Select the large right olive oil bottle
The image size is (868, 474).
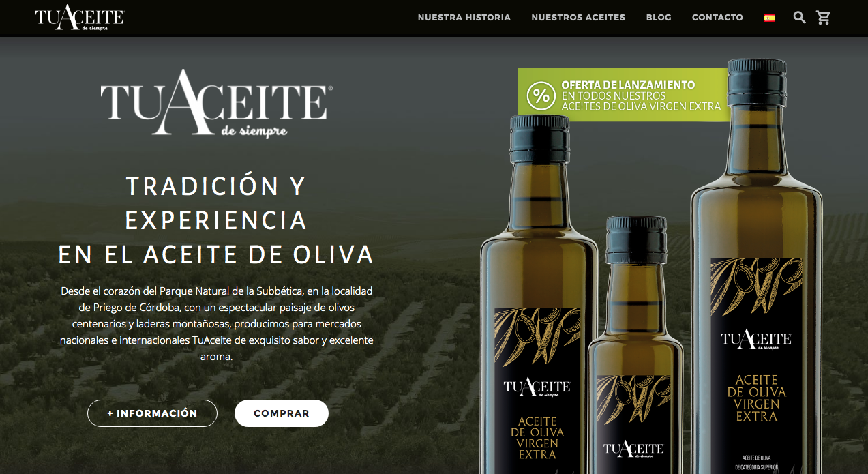tap(757, 266)
